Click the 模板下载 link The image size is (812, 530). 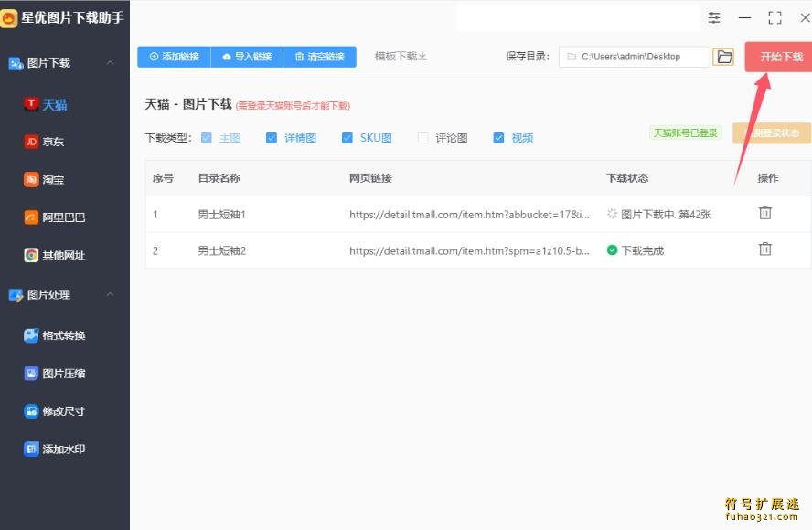[401, 56]
